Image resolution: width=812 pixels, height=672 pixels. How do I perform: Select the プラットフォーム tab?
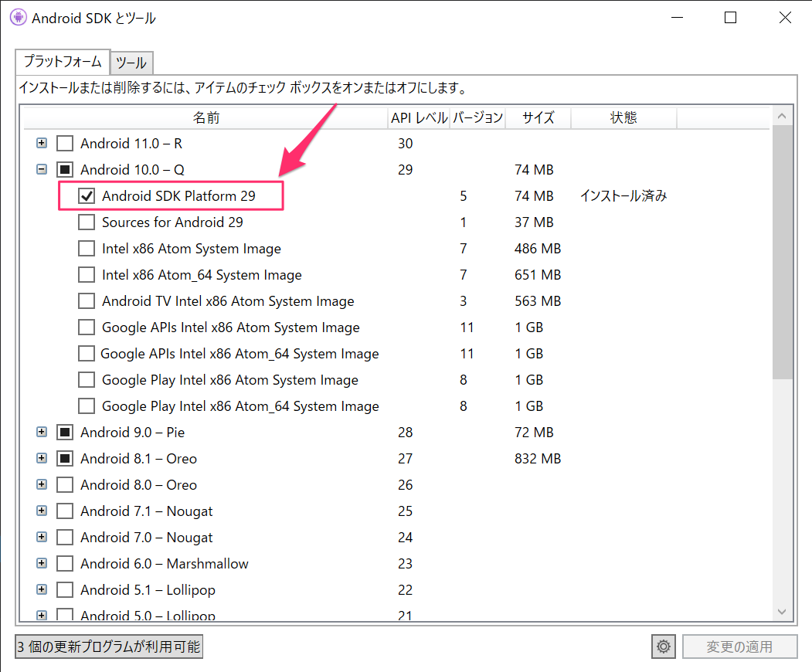(x=63, y=62)
